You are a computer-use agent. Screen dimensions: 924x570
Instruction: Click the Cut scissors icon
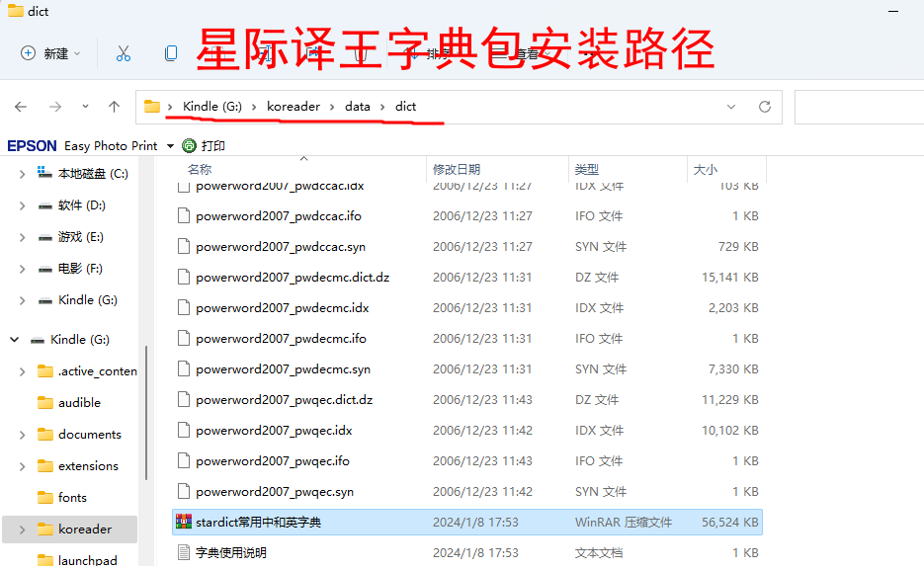point(124,53)
